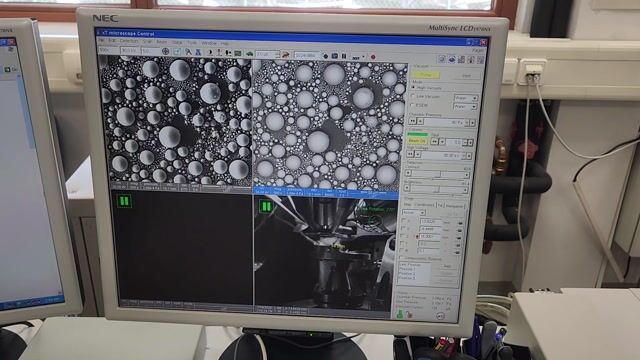This screenshot has height=360, width=640.
Task: Click the X coordinate input field
Action: tap(430, 221)
